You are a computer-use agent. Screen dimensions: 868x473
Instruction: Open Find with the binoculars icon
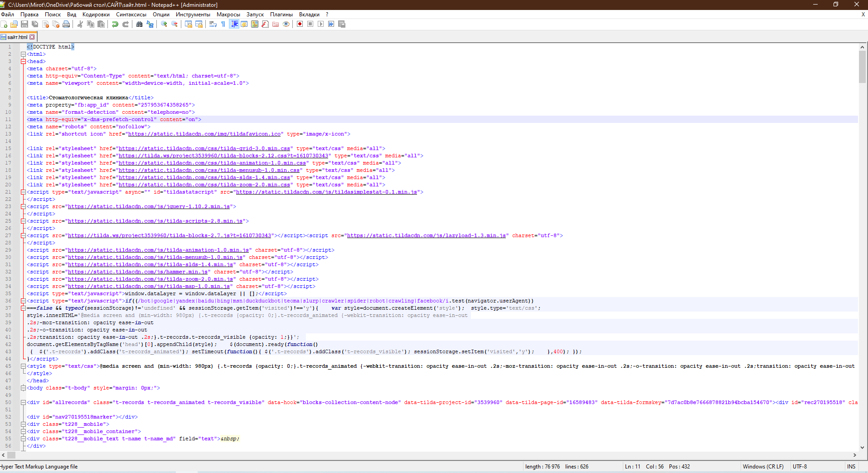140,24
